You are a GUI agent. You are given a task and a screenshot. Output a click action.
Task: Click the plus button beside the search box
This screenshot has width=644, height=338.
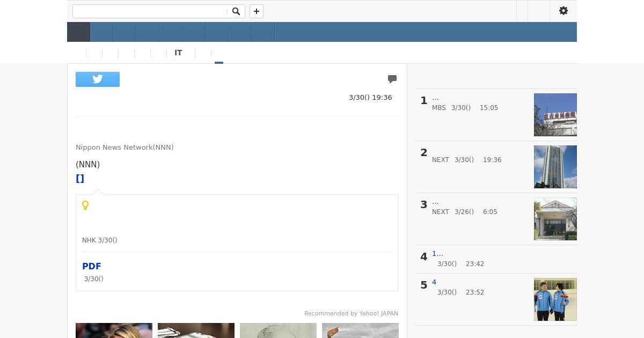[257, 11]
